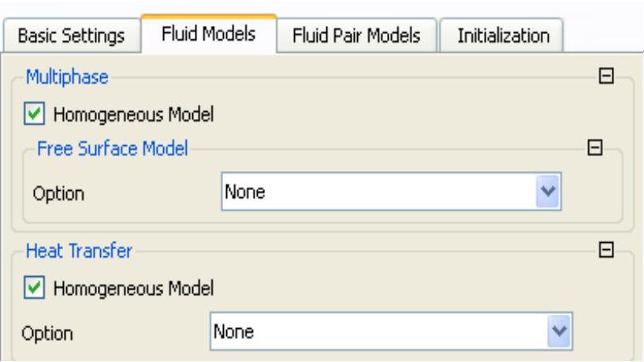644x362 pixels.
Task: Collapse the Free Surface Model group box icon
Action: pos(595,147)
